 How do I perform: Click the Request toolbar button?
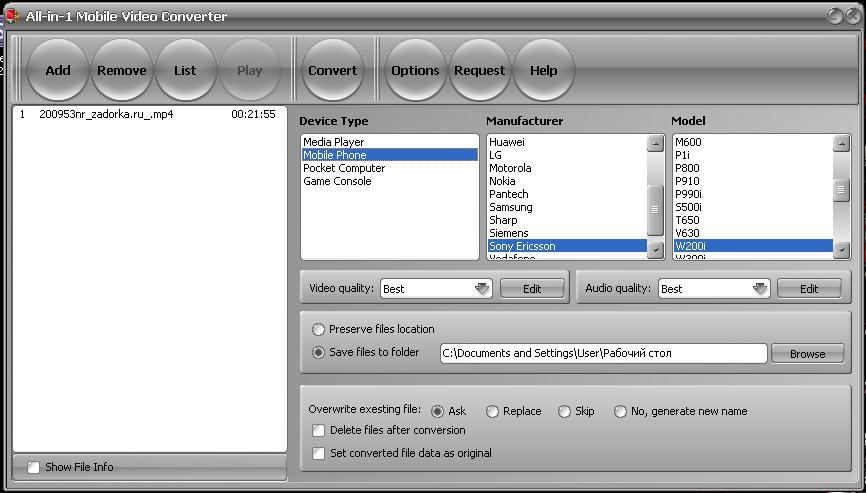click(x=479, y=70)
